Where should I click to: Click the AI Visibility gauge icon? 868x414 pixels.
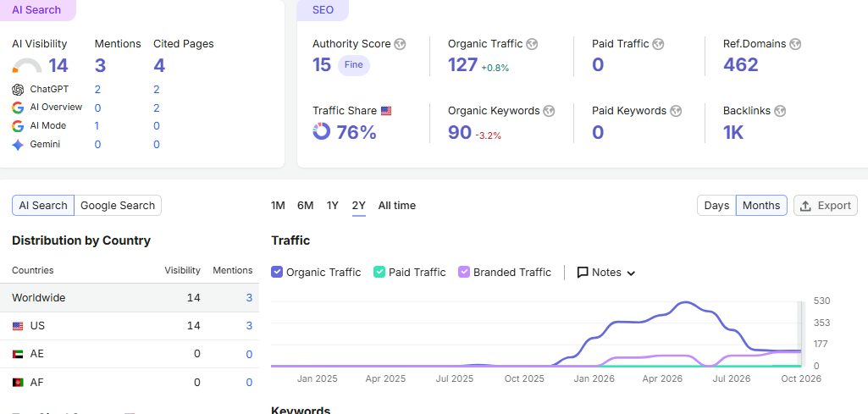point(26,66)
